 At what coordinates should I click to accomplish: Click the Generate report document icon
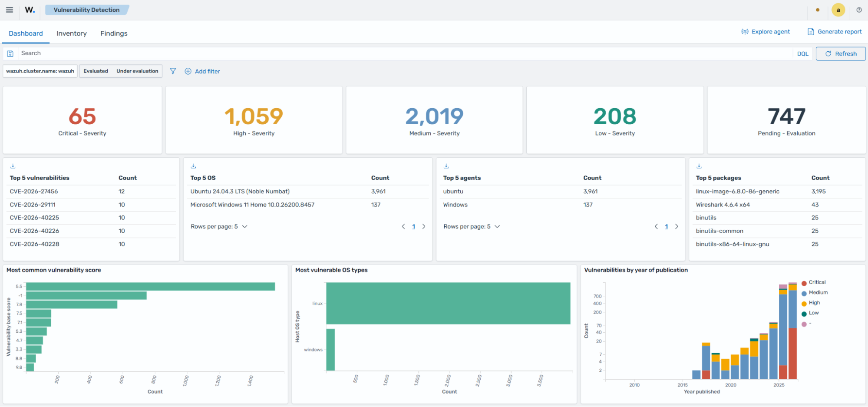pos(811,32)
